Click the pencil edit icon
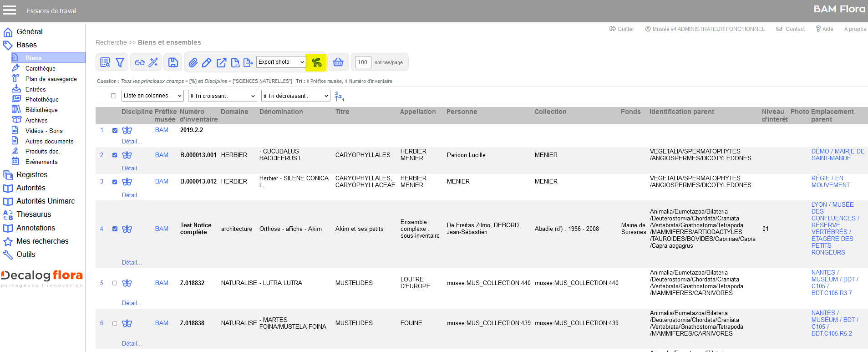Image resolution: width=868 pixels, height=352 pixels. 207,62
